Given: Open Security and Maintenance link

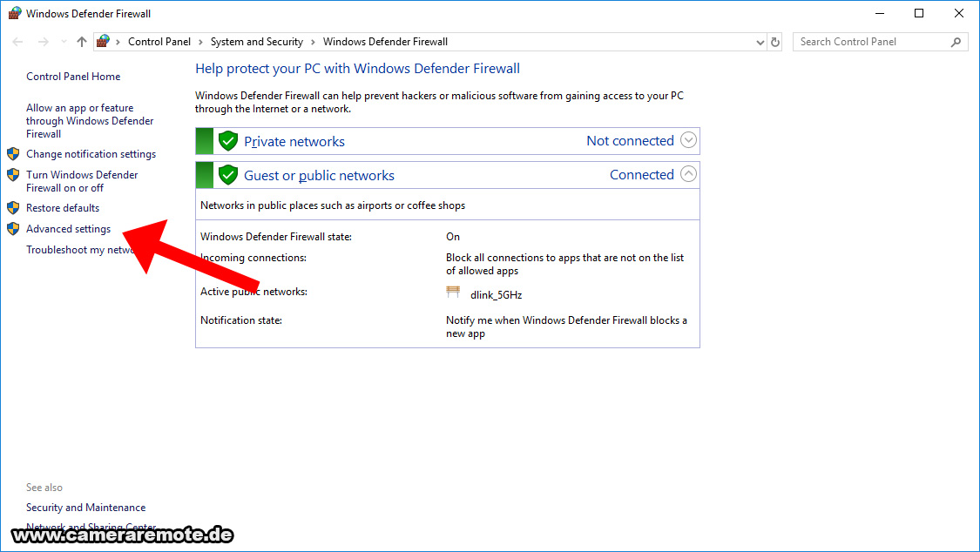Looking at the screenshot, I should pos(85,508).
